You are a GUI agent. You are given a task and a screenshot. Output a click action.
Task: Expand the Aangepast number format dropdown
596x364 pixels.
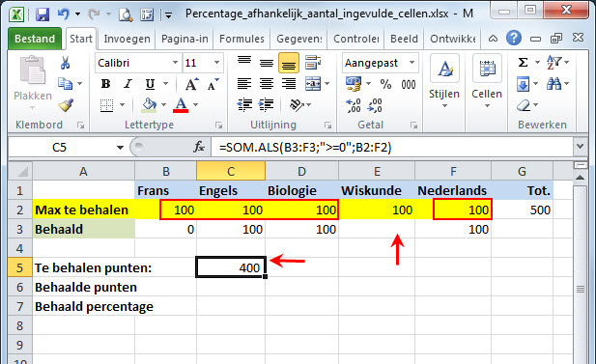point(412,63)
